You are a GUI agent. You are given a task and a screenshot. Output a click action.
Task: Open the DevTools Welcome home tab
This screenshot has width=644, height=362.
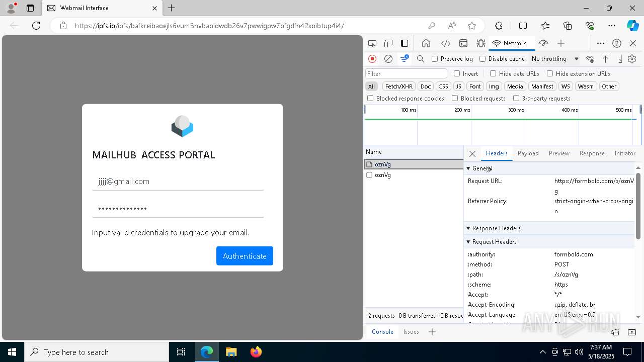point(426,43)
